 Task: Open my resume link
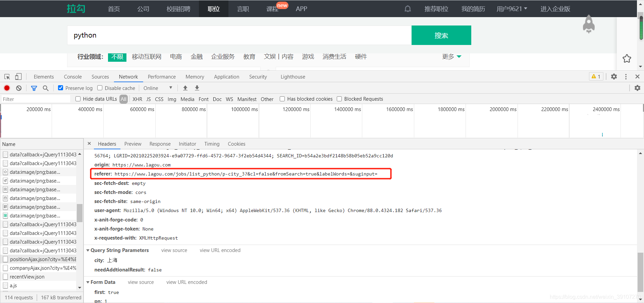point(473,9)
